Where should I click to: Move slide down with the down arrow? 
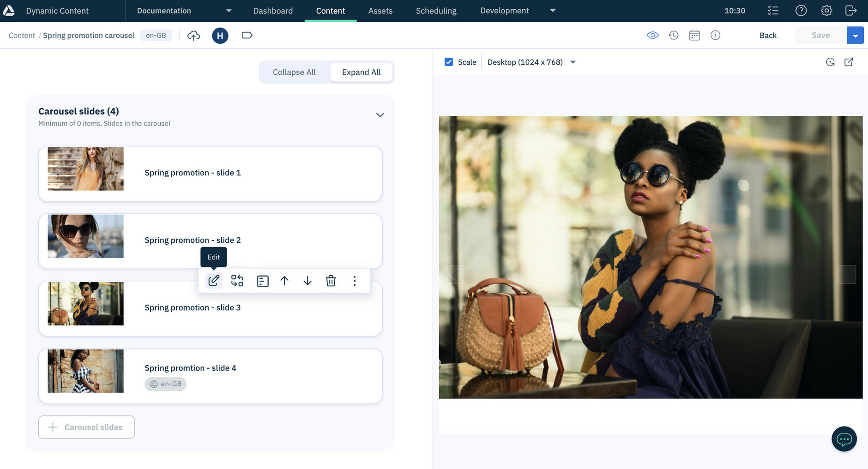click(307, 281)
